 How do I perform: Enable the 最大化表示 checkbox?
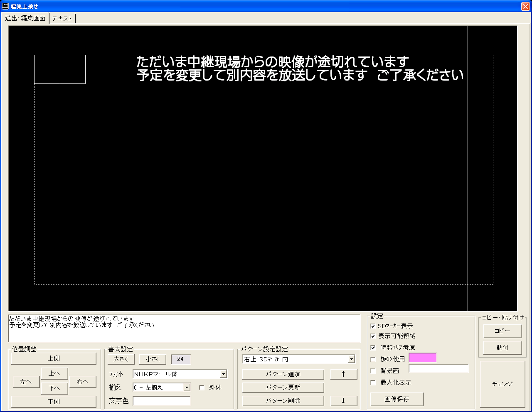pos(373,383)
